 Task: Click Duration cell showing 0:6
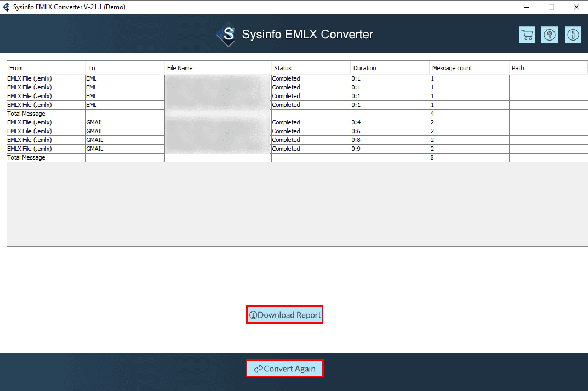pos(390,131)
